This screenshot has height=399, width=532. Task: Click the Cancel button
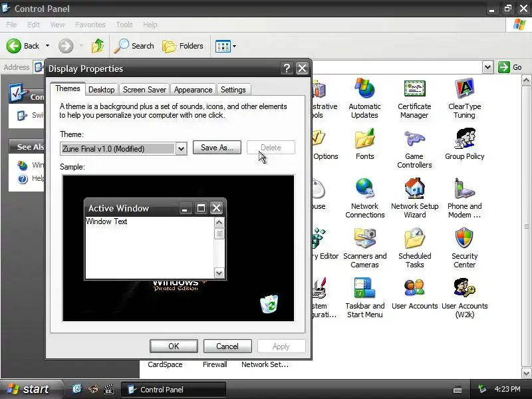[x=227, y=346]
